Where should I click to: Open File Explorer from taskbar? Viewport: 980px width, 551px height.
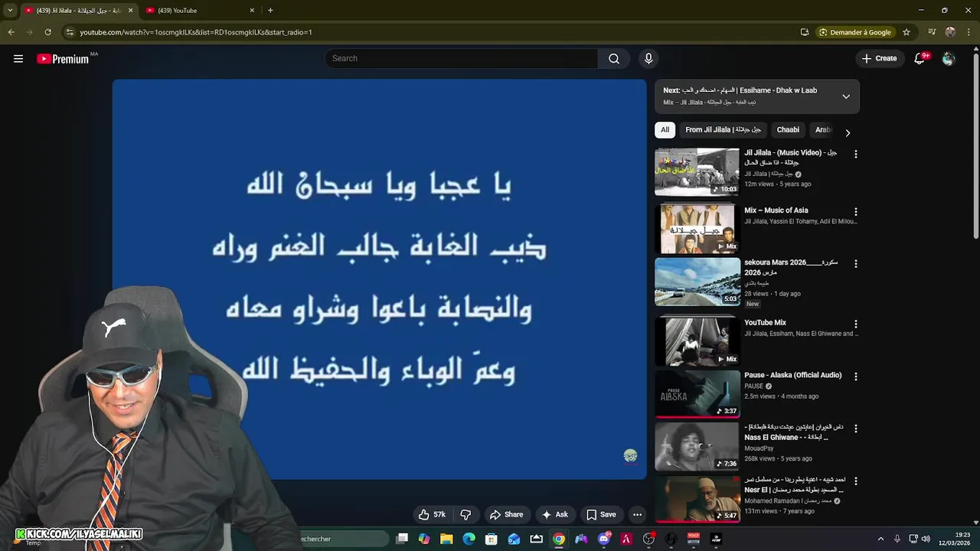click(446, 539)
